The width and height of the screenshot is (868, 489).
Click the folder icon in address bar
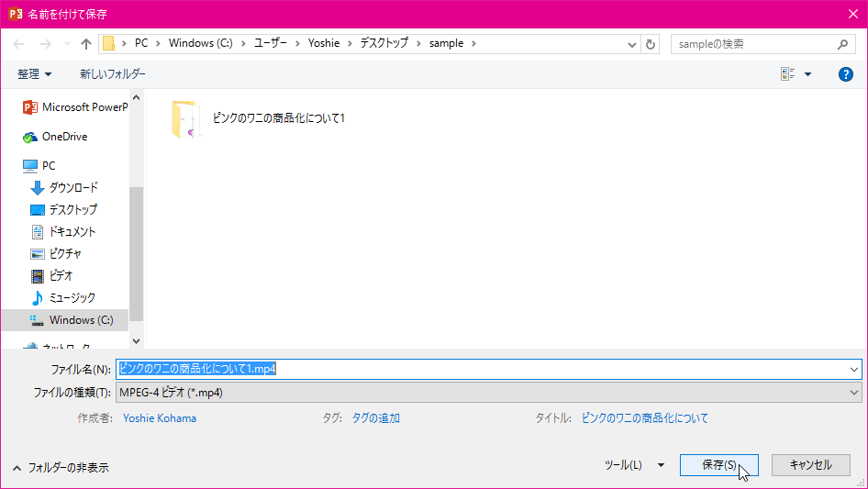click(x=109, y=43)
